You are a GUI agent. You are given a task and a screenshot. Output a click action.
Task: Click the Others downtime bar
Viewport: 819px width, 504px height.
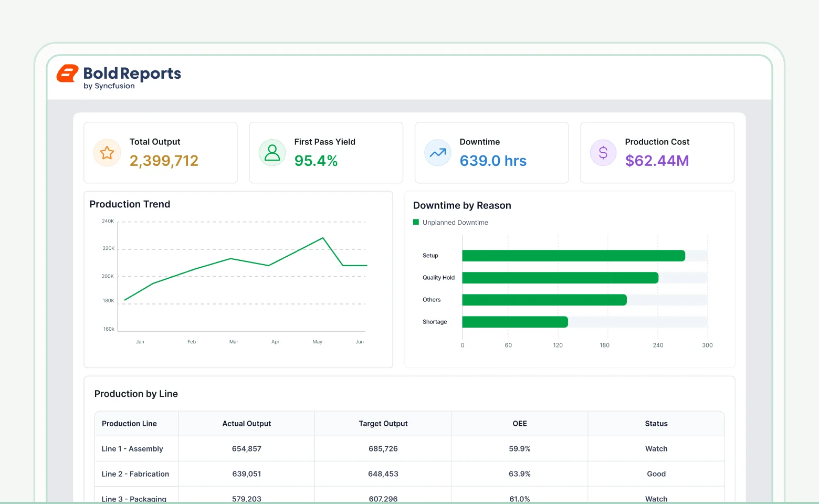(544, 300)
